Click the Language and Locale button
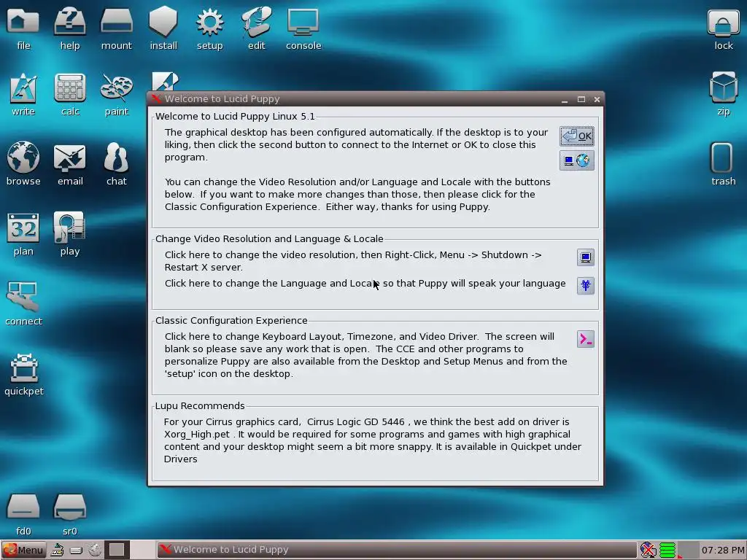747x560 pixels. click(586, 286)
